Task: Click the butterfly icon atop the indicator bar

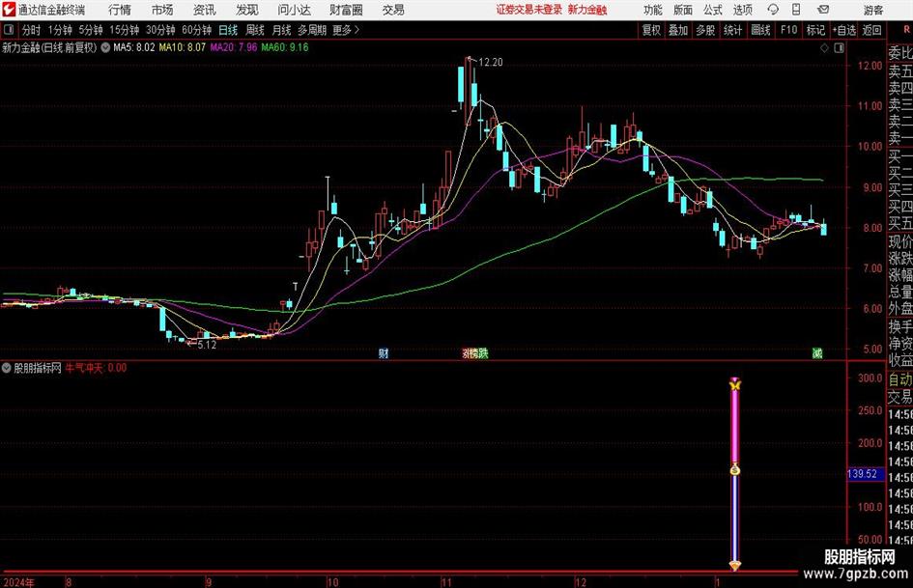Action: [735, 384]
